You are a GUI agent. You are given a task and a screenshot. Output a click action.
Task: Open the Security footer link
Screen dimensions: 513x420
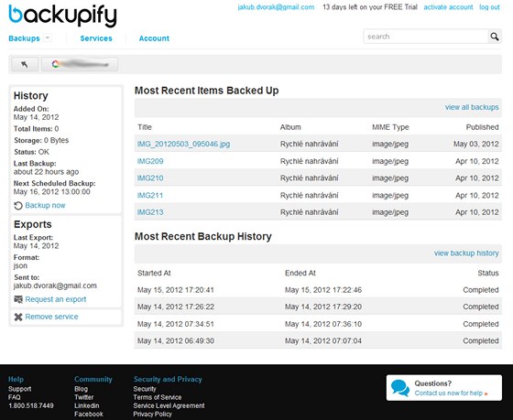145,389
